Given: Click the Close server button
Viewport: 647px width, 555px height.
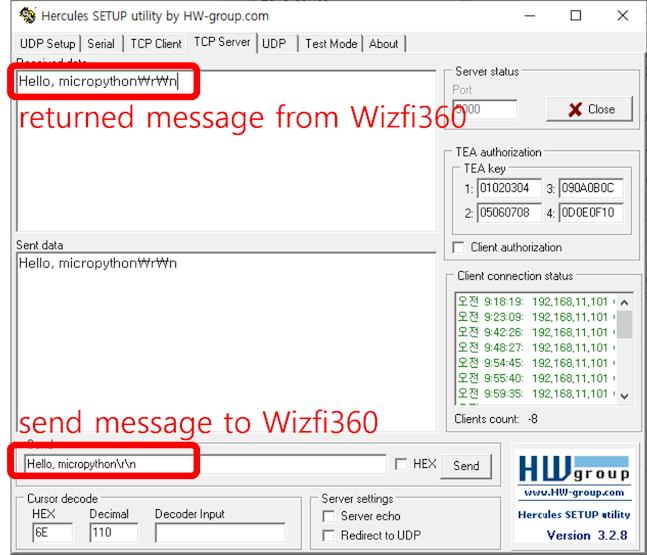Looking at the screenshot, I should [589, 109].
